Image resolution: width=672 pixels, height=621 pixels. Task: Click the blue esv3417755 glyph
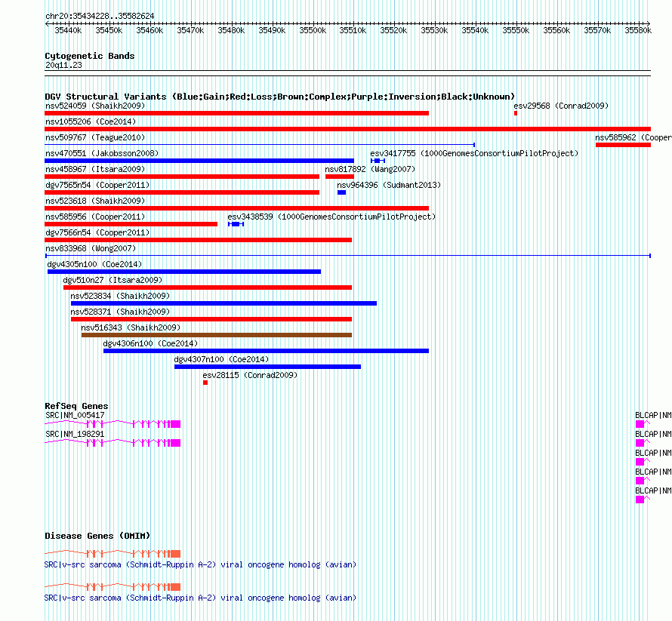378,161
